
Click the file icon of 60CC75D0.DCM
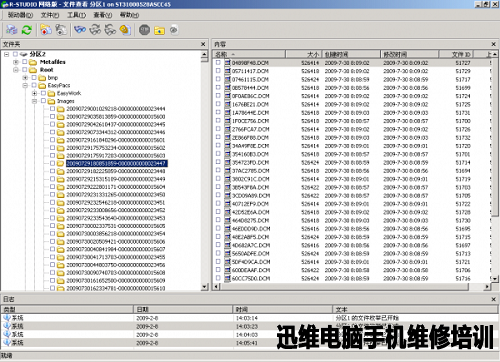point(227,278)
